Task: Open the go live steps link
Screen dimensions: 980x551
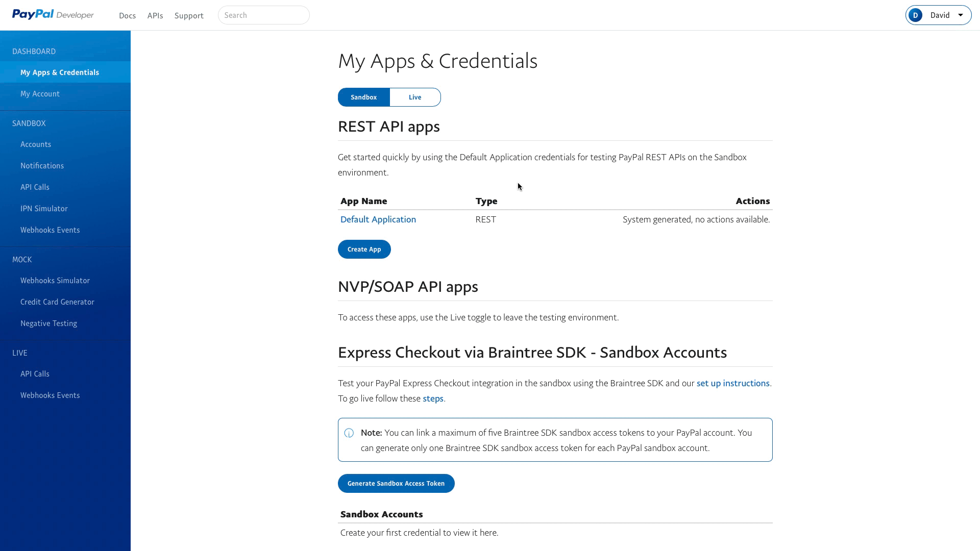Action: 433,398
